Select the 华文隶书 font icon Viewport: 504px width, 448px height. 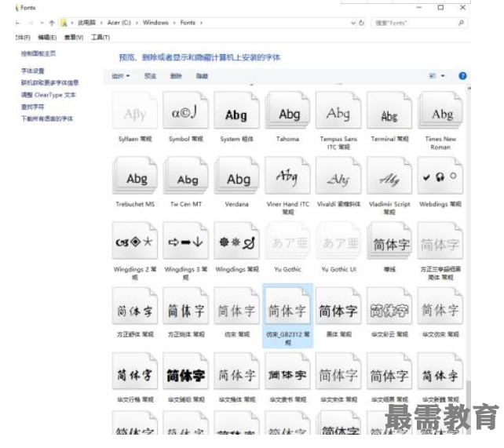point(287,371)
